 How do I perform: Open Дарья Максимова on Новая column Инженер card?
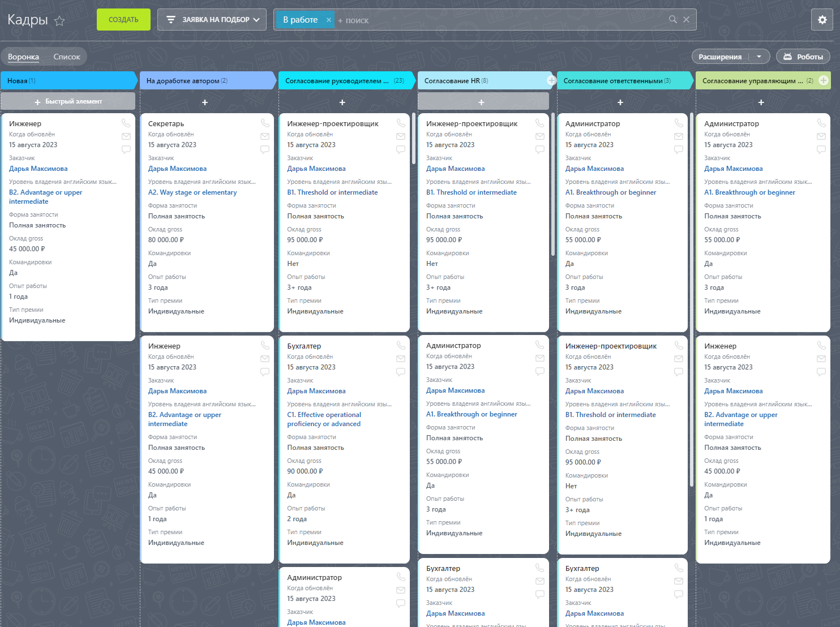click(38, 169)
